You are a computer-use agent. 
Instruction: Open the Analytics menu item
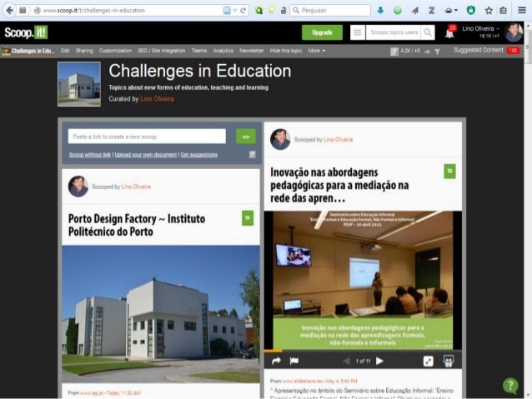223,51
